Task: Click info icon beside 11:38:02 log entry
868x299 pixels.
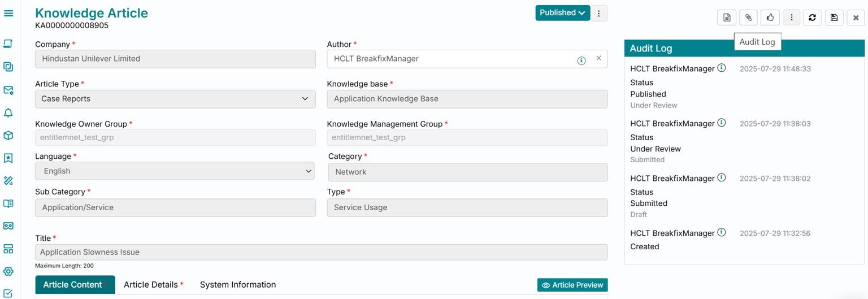Action: tap(722, 177)
